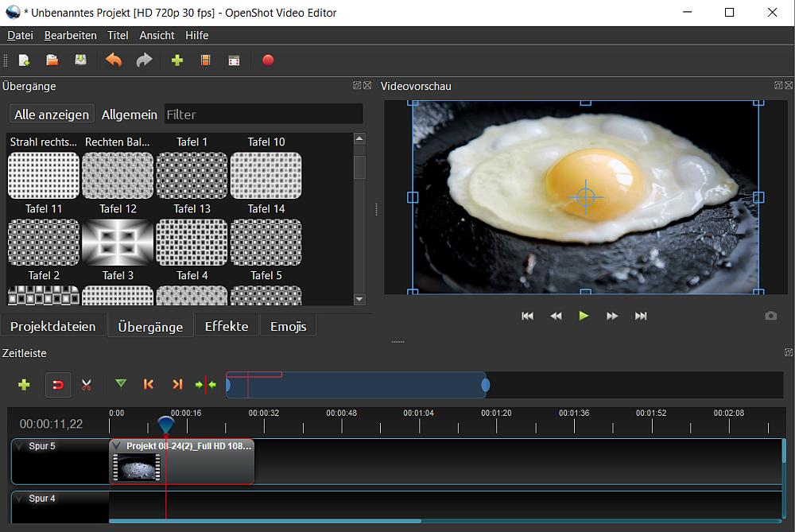Click the Undo arrow in toolbar
Screen dimensions: 795x532
(114, 60)
